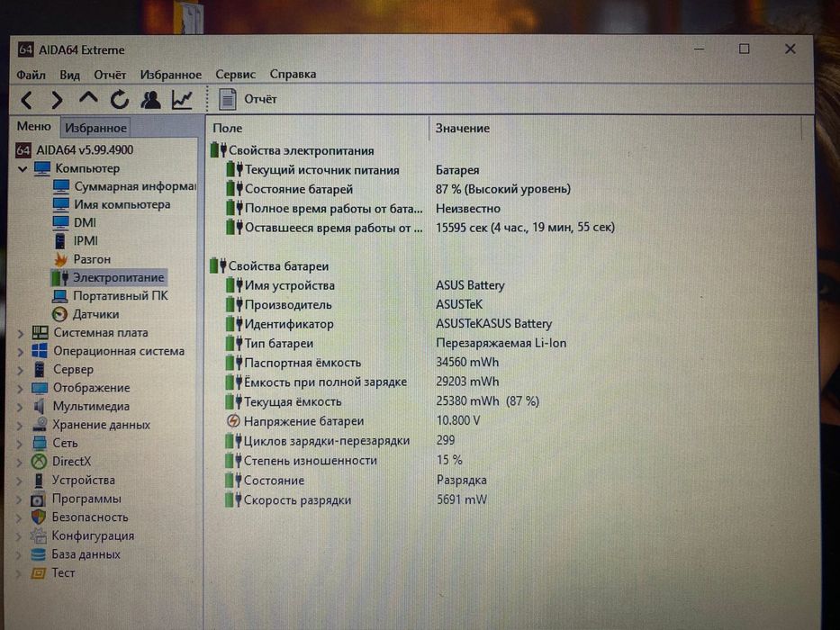The width and height of the screenshot is (840, 630).
Task: Open the DMI tree item
Action: click(75, 223)
